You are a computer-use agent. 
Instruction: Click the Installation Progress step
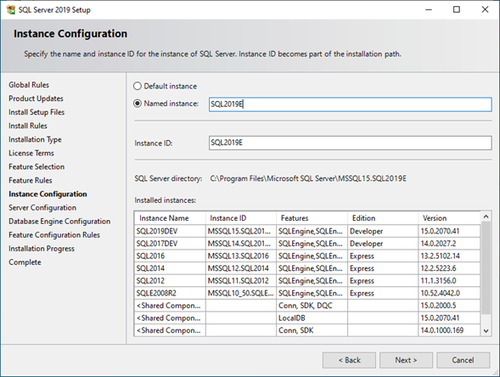[x=41, y=249]
